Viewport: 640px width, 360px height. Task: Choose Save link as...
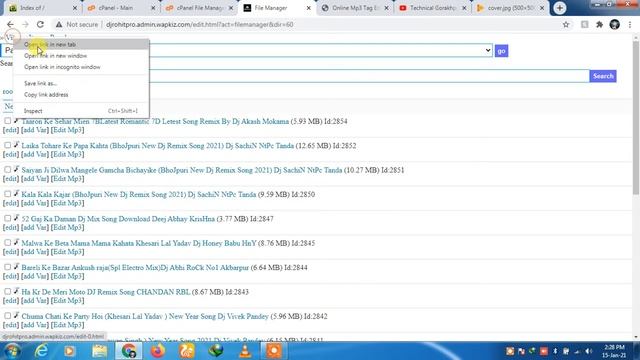(x=81, y=83)
